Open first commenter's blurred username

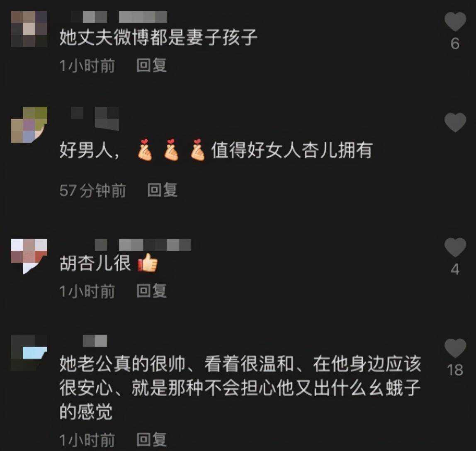119,17
